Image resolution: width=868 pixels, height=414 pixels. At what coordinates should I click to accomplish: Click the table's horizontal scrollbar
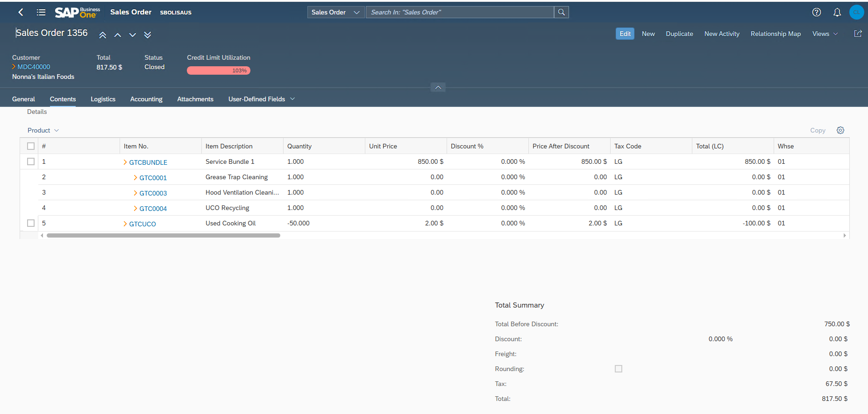(x=164, y=236)
